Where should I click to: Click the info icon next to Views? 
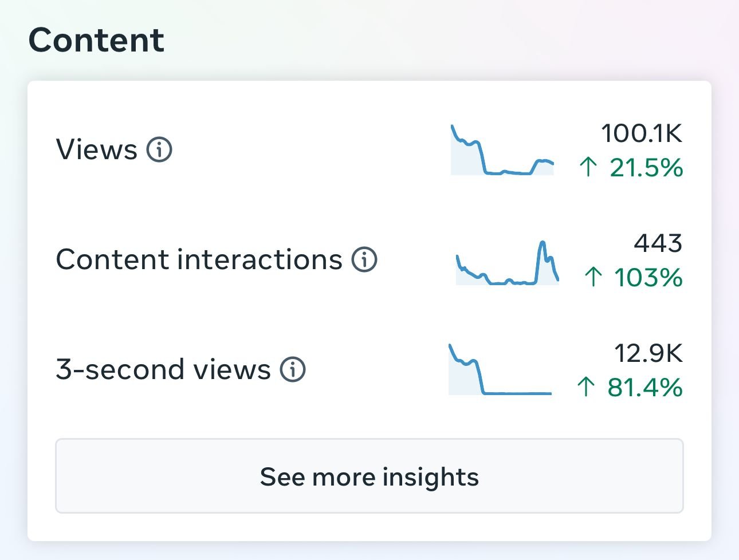[x=159, y=150]
